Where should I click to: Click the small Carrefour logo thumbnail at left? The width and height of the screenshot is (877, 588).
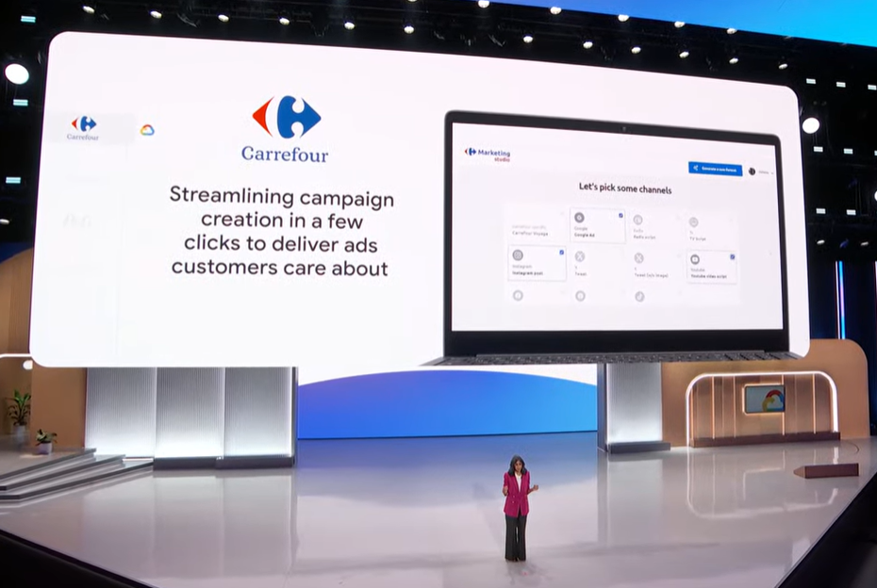point(83,127)
